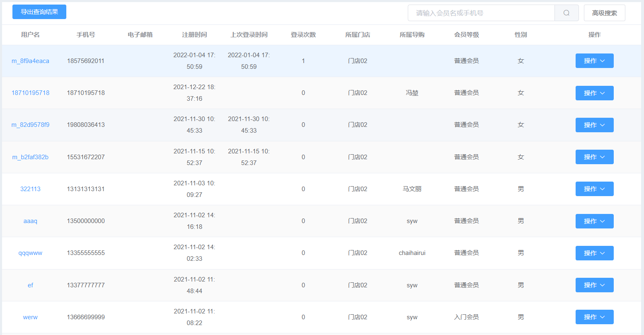Open 操作 dropdown for m_8f9a4eaca
Viewport: 644px width, 335px height.
click(x=595, y=61)
